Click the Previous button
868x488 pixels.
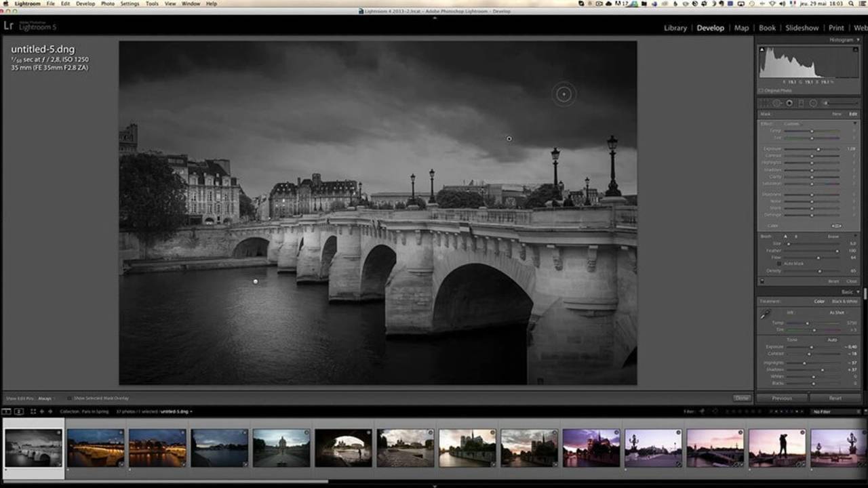tap(782, 399)
